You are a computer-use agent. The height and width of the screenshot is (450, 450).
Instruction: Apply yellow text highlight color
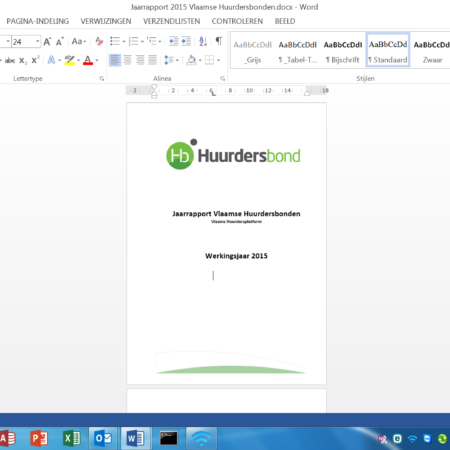coord(69,60)
